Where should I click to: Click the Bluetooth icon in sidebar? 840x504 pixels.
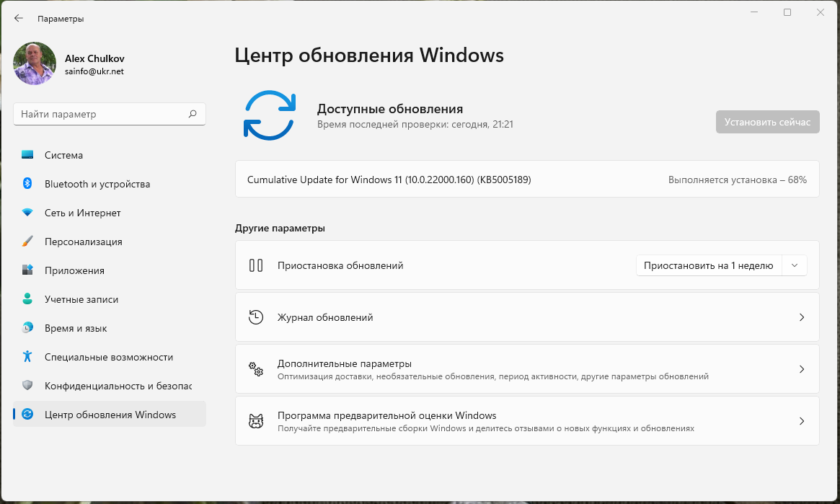(27, 184)
